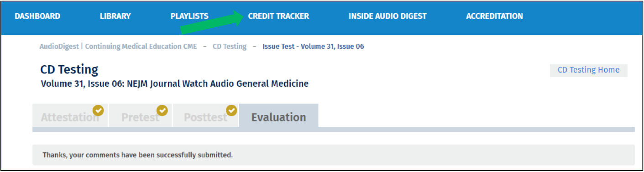Open the Credit Tracker page
Screen dimensions: 644x172
(278, 16)
